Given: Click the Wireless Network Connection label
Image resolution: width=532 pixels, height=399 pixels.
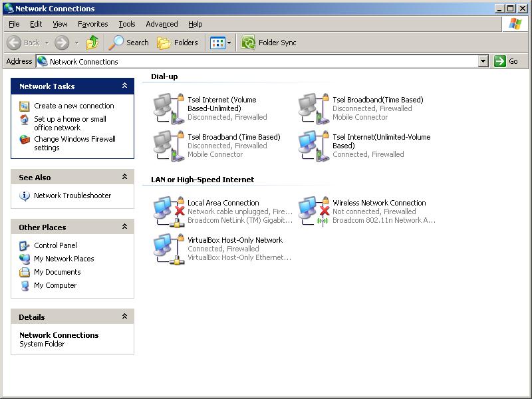Looking at the screenshot, I should pos(379,203).
